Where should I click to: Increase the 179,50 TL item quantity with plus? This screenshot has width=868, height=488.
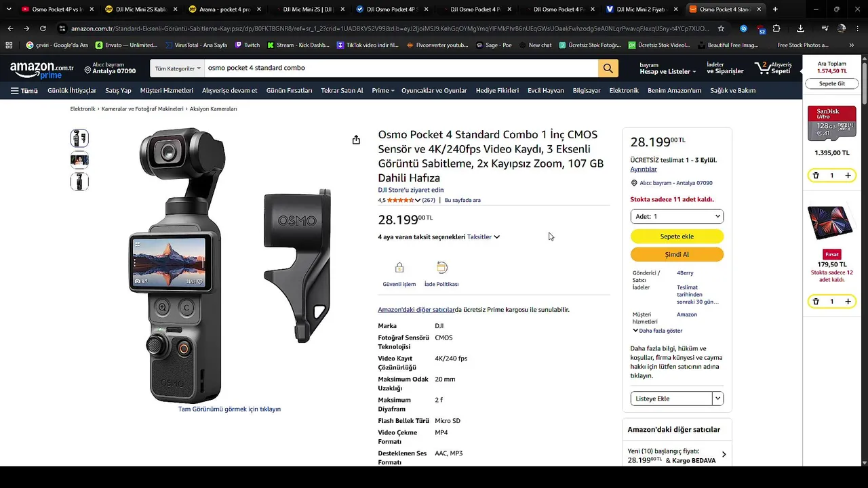pos(848,302)
